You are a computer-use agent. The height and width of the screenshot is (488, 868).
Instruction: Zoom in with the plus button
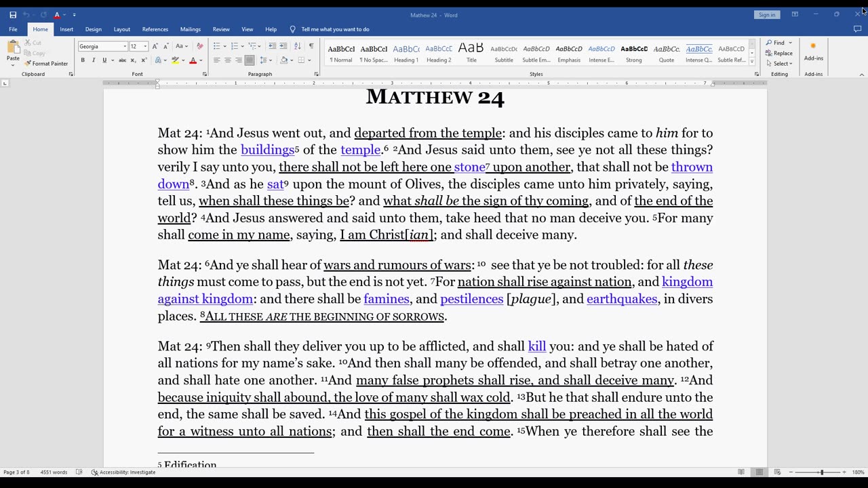coord(844,472)
